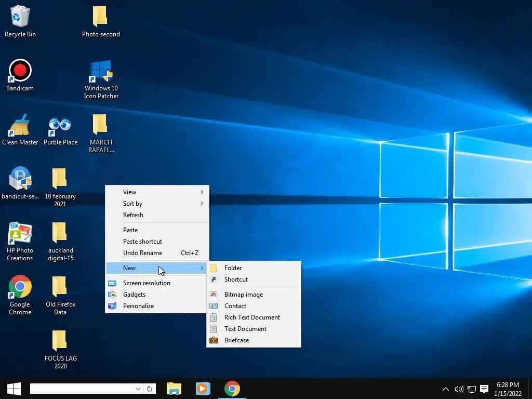Click the taskbar clock showing 6:28 PM
Image resolution: width=532 pixels, height=399 pixels.
[508, 389]
